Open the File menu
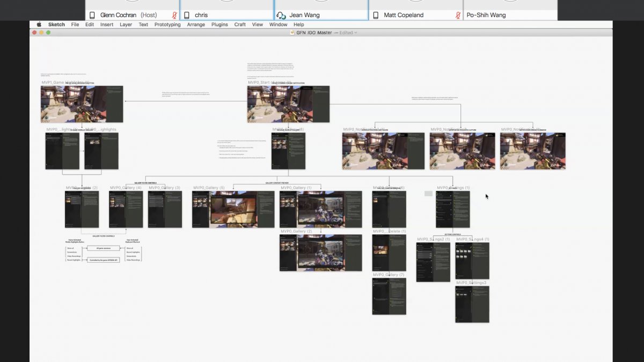644x362 pixels. [75, 24]
